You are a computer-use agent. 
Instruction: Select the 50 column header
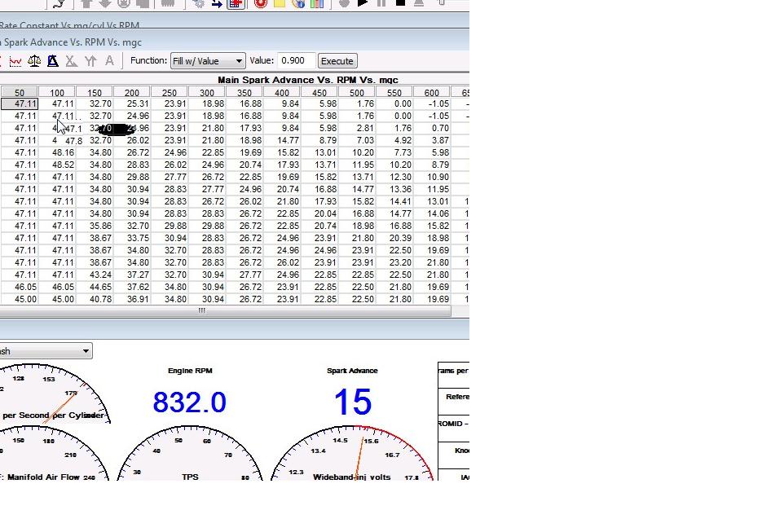19,93
